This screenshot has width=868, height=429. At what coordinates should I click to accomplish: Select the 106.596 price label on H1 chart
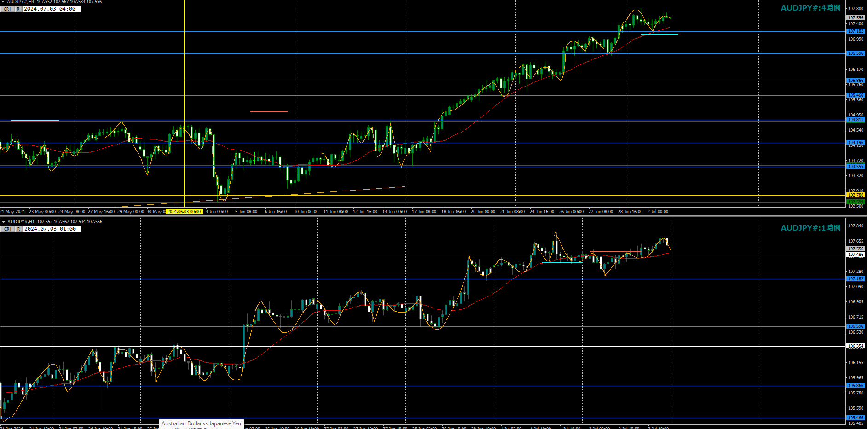click(x=856, y=326)
